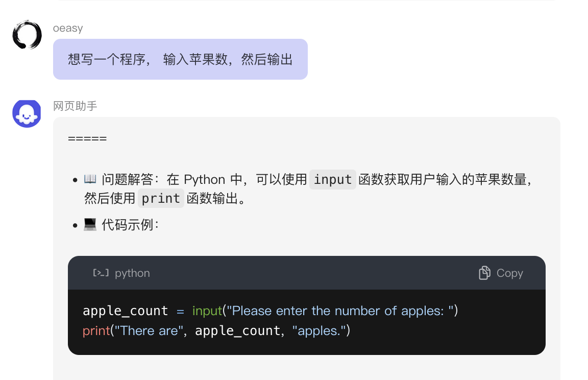Click the Copy text label to copy code
Viewport: 588px width, 380px height.
pos(509,273)
